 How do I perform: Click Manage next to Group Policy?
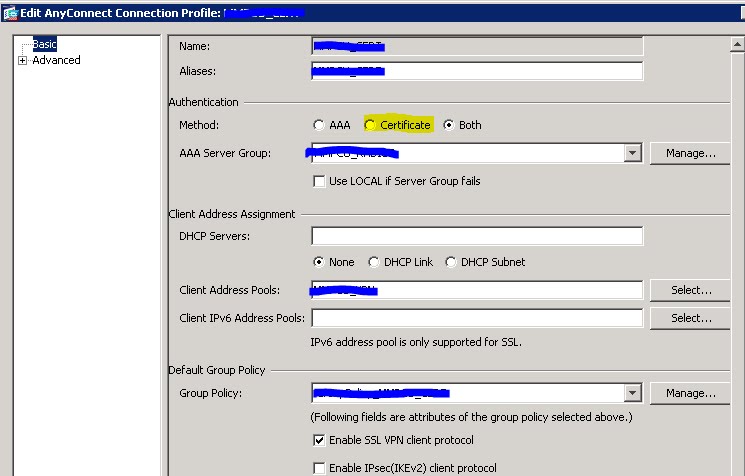690,393
